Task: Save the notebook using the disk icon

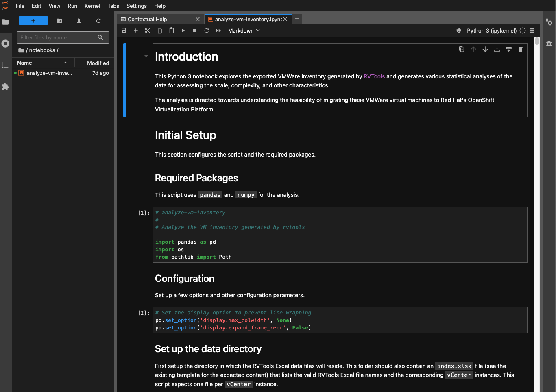Action: pyautogui.click(x=124, y=30)
